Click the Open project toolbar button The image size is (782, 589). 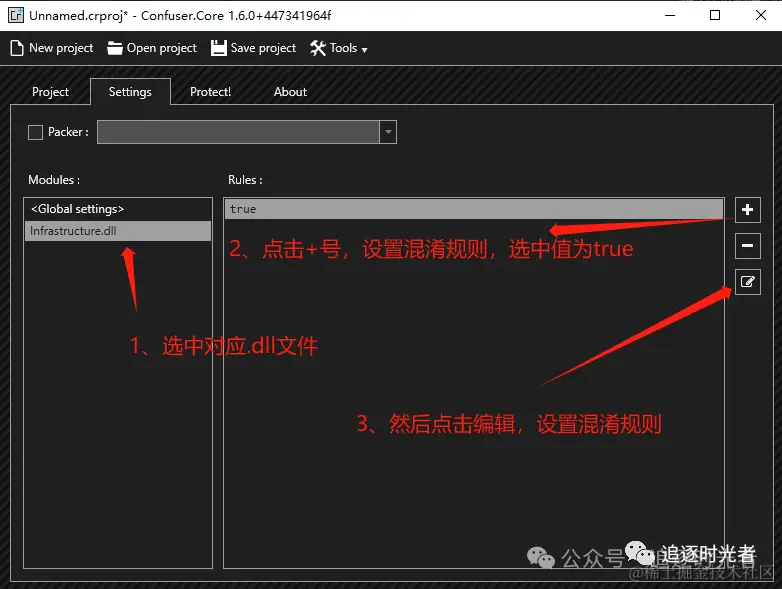pos(152,48)
